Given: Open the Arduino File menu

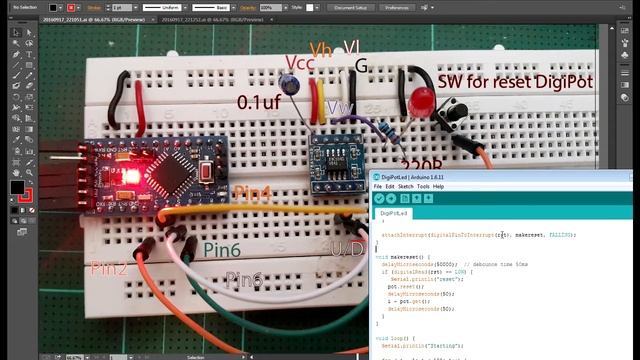Looking at the screenshot, I should point(378,187).
